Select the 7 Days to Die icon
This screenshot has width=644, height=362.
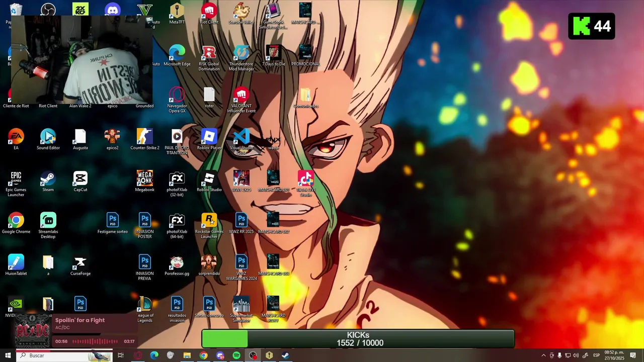tap(273, 55)
